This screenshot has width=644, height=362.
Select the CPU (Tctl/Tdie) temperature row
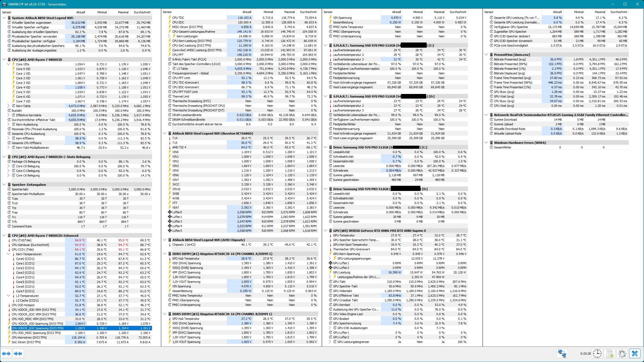22,240
